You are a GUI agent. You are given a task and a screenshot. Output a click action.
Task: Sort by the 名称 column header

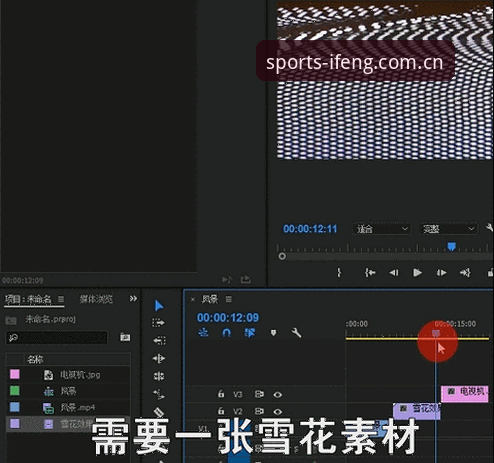(x=35, y=359)
